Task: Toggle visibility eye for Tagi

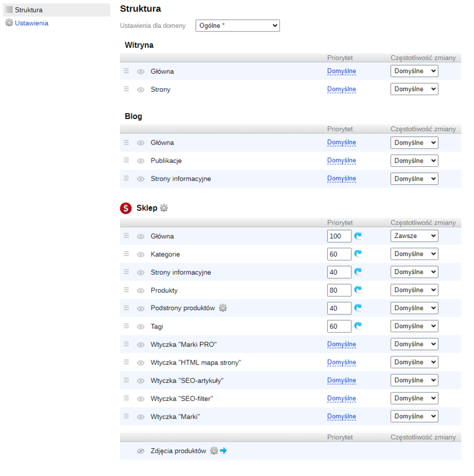Action: (x=141, y=327)
